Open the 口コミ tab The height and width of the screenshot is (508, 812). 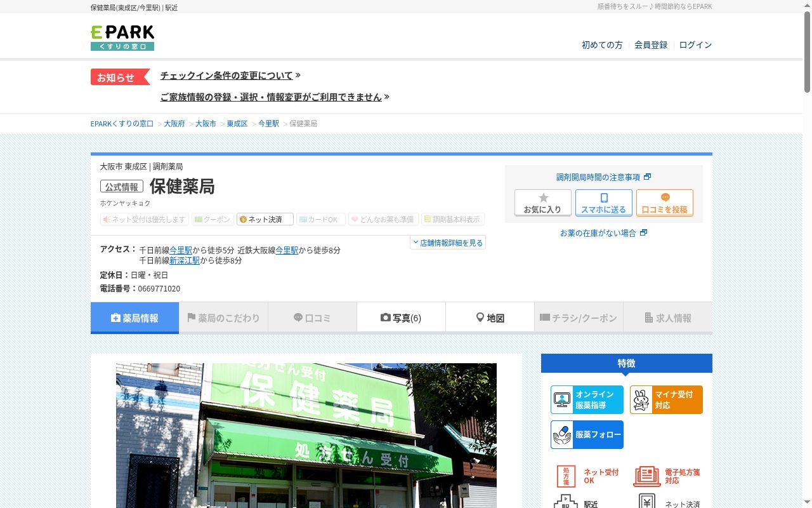[x=312, y=317]
